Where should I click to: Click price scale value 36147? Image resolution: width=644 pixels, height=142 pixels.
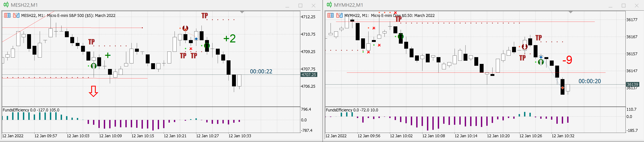coord(632,71)
